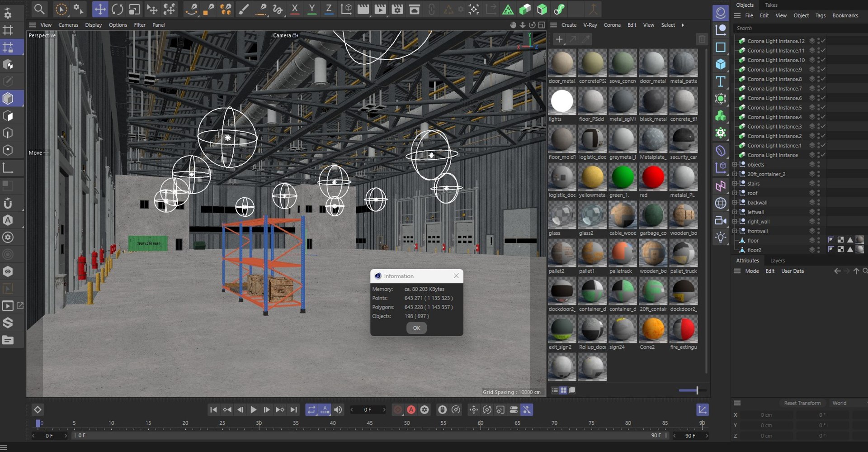This screenshot has width=868, height=452.
Task: Expand the leftwall group
Action: coord(735,212)
